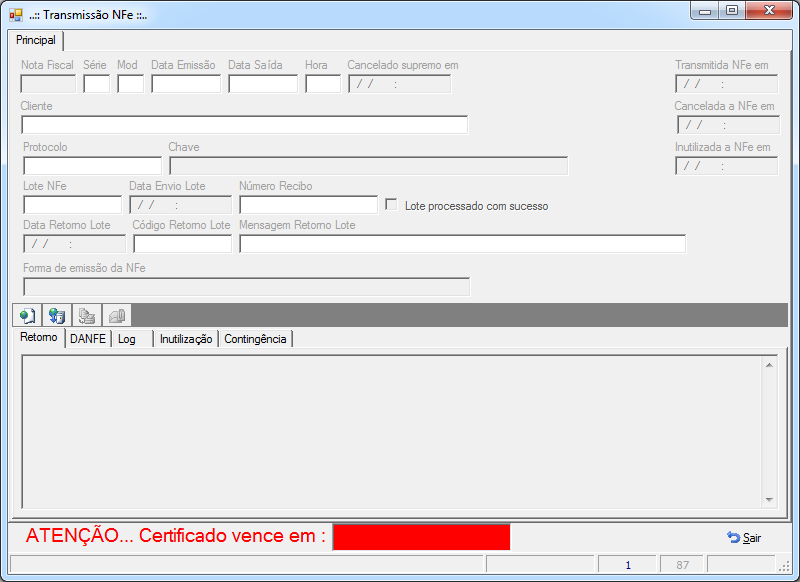Click the Número Recibo field
Viewport: 800px width, 582px height.
coord(309,205)
